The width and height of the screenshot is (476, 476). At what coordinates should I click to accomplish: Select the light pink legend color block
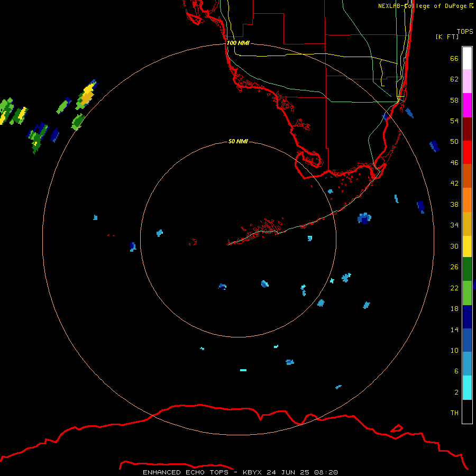[x=467, y=81]
